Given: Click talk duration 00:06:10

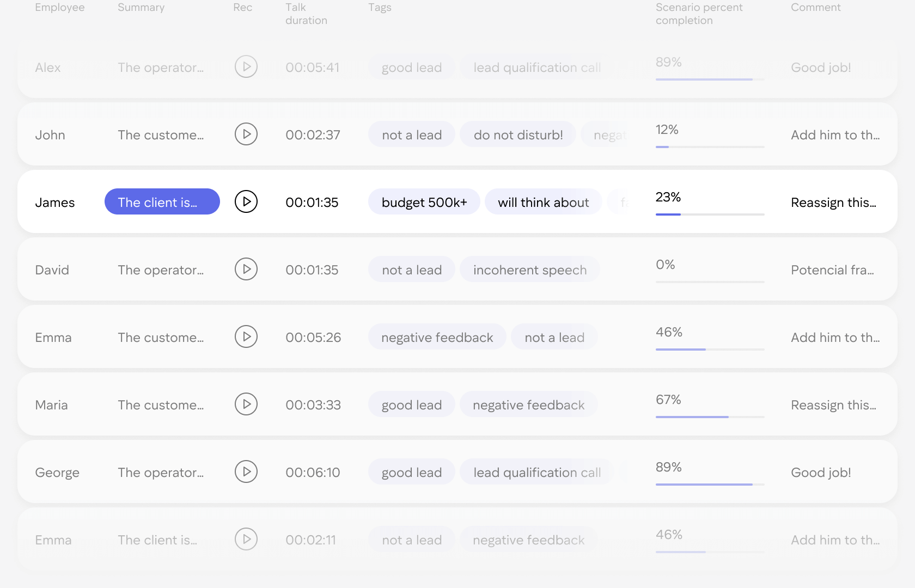Looking at the screenshot, I should [x=313, y=473].
